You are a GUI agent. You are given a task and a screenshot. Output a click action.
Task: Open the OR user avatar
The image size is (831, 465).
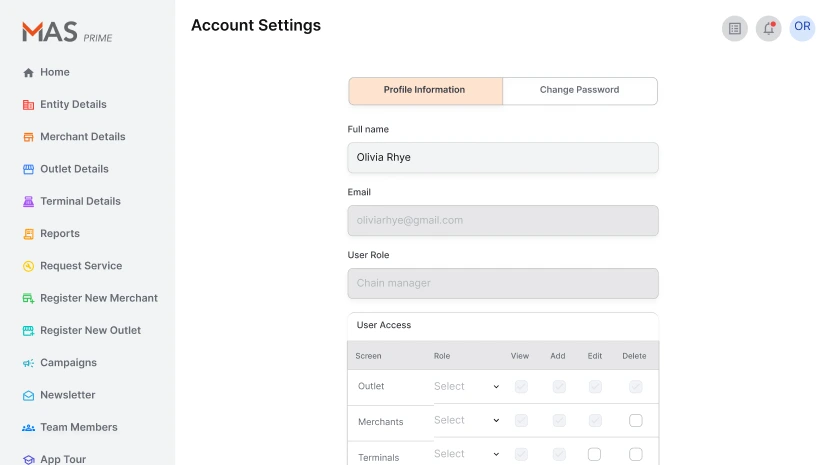coord(802,27)
